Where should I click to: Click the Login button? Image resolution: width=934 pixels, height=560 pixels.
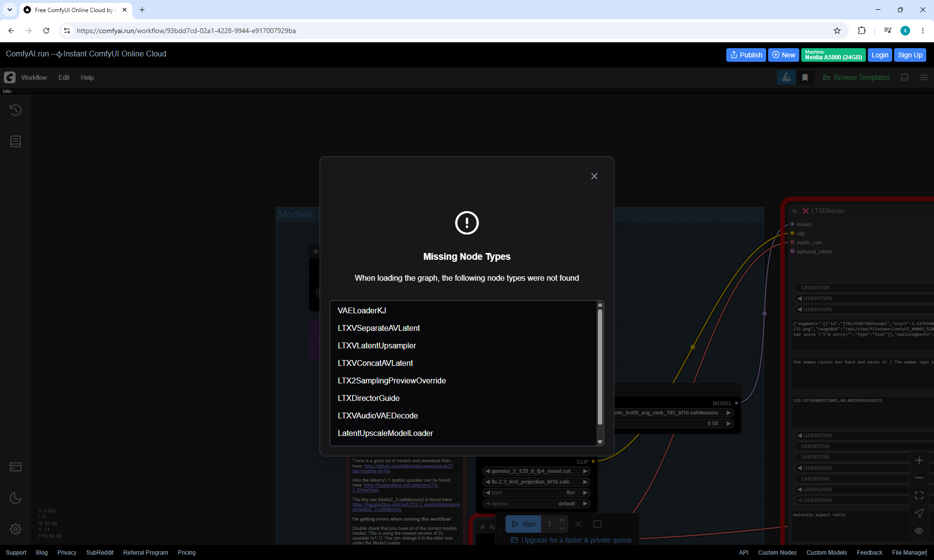pos(880,55)
